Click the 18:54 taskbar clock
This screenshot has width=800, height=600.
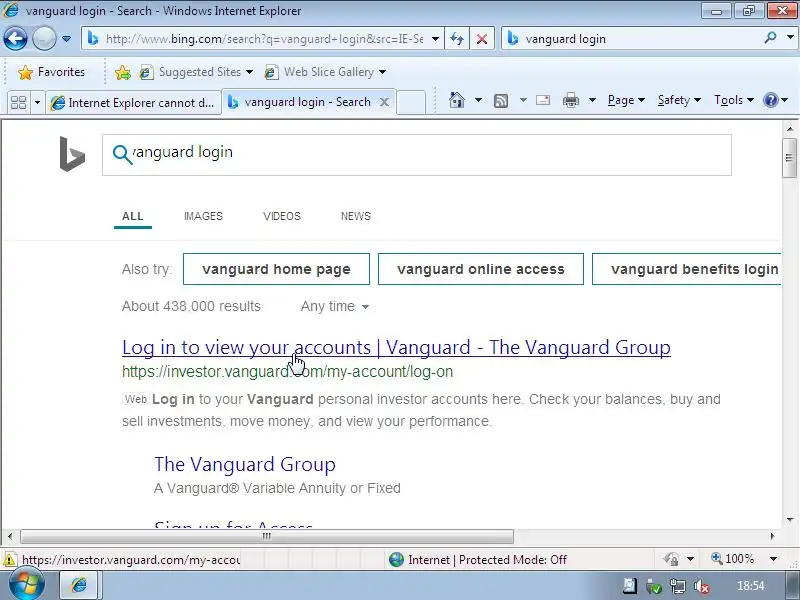tap(751, 586)
